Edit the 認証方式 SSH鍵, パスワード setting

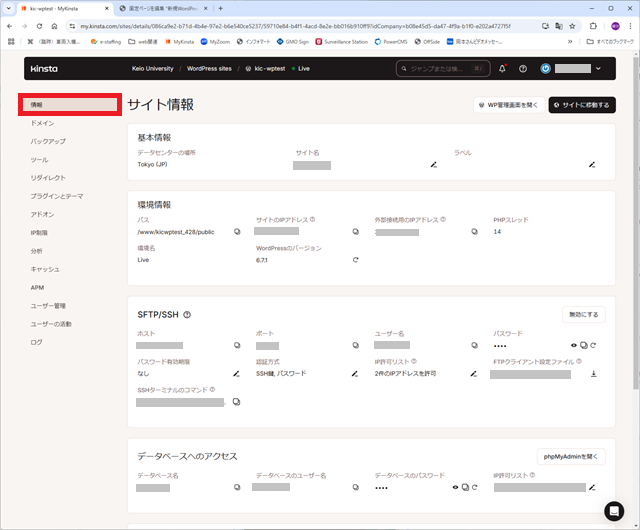pos(355,373)
